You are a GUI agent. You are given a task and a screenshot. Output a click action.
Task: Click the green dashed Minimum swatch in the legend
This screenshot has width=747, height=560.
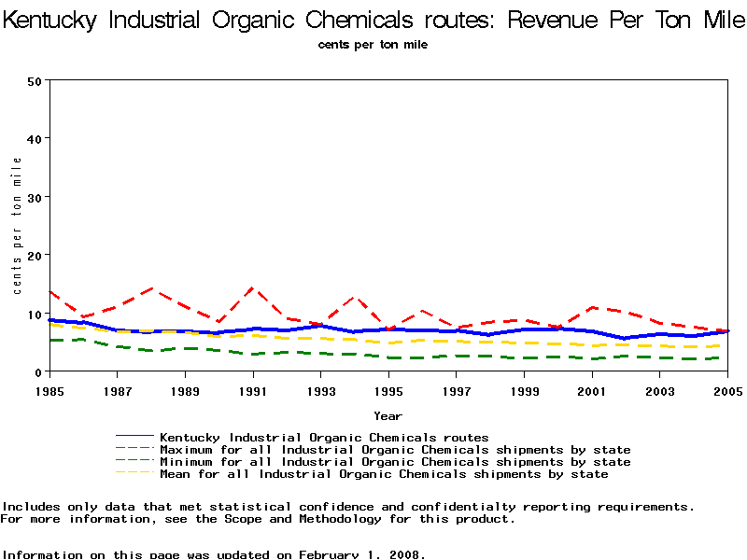point(134,462)
